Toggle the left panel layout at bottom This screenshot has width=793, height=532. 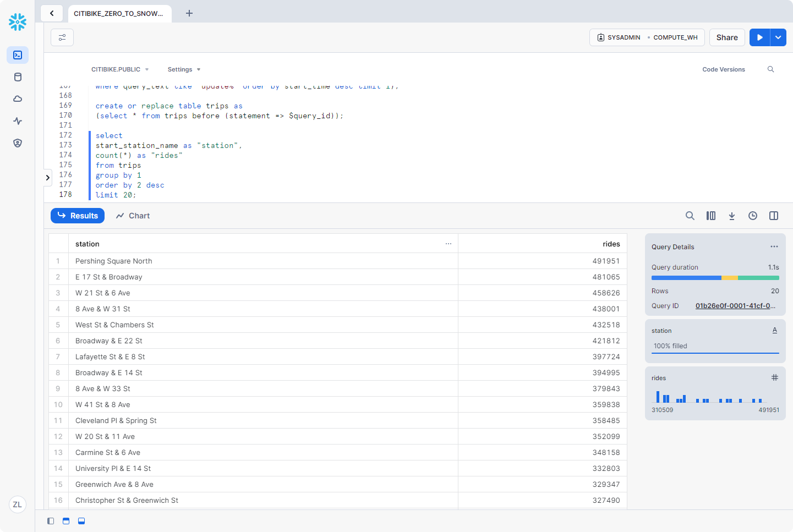point(51,521)
